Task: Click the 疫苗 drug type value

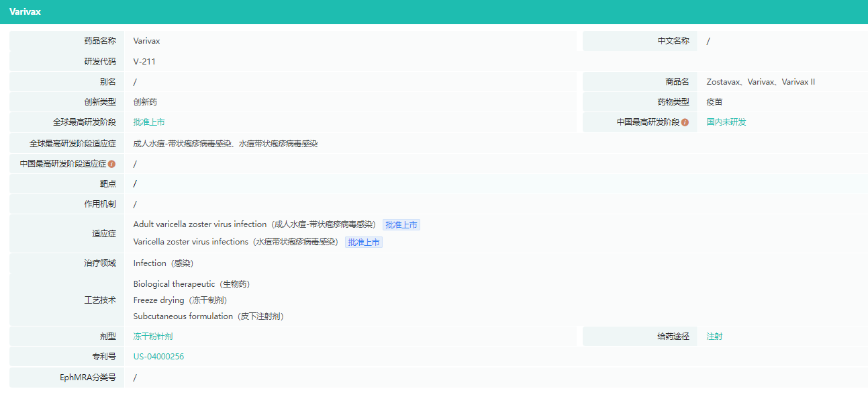Action: pos(714,102)
